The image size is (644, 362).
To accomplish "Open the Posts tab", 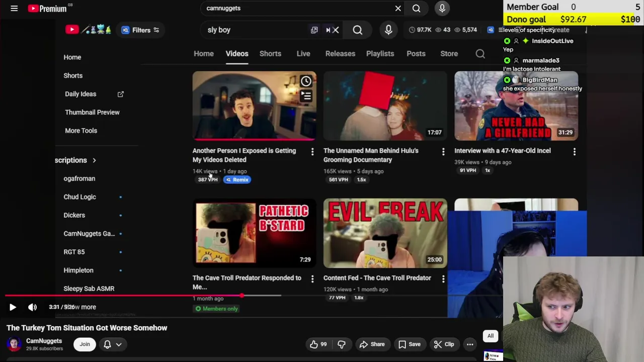I will point(416,53).
